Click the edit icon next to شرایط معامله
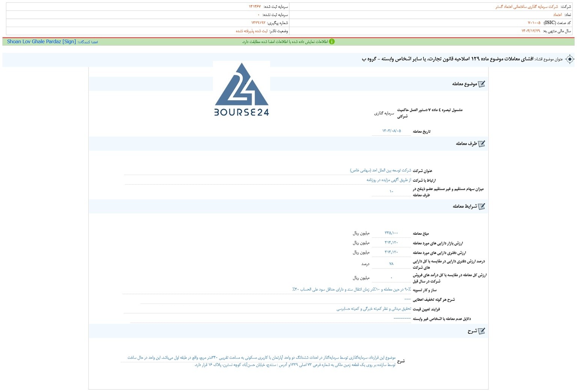The height and width of the screenshot is (392, 577). (x=482, y=207)
